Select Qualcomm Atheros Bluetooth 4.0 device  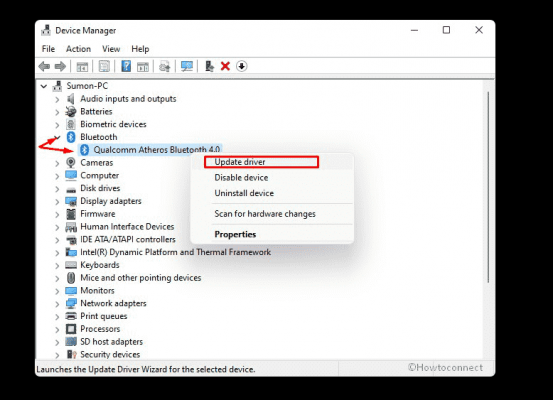coord(157,150)
